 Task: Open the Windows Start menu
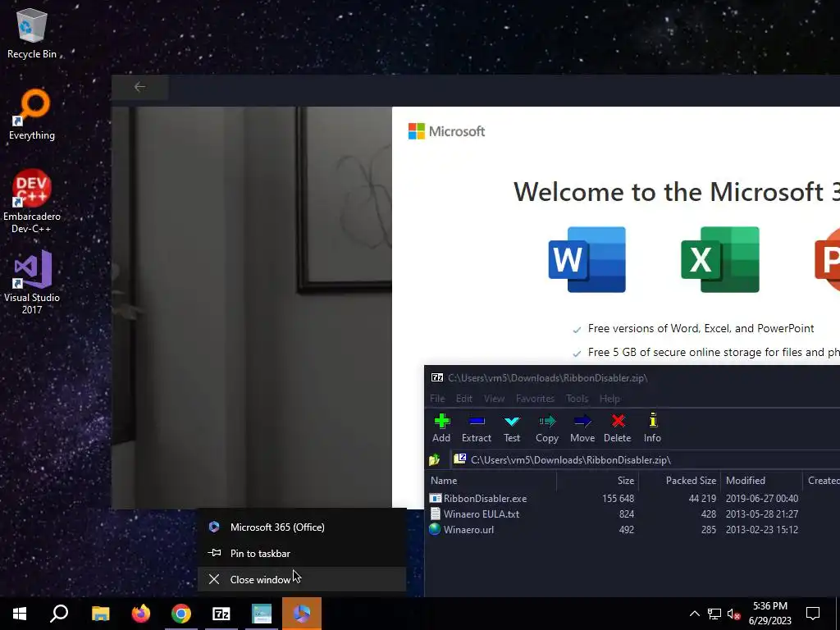click(x=20, y=614)
